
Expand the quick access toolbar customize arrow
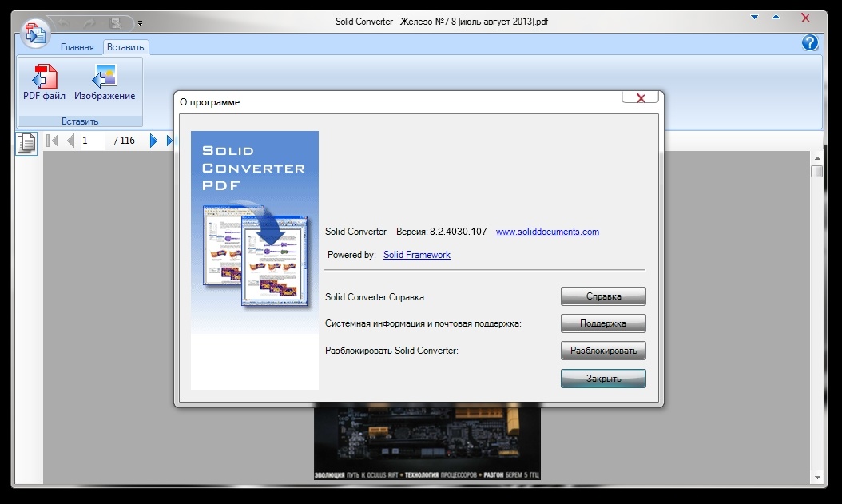(x=140, y=23)
